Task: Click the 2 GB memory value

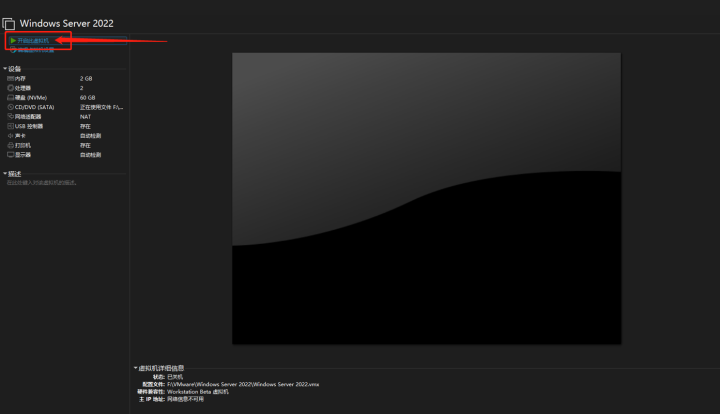Action: tap(86, 78)
